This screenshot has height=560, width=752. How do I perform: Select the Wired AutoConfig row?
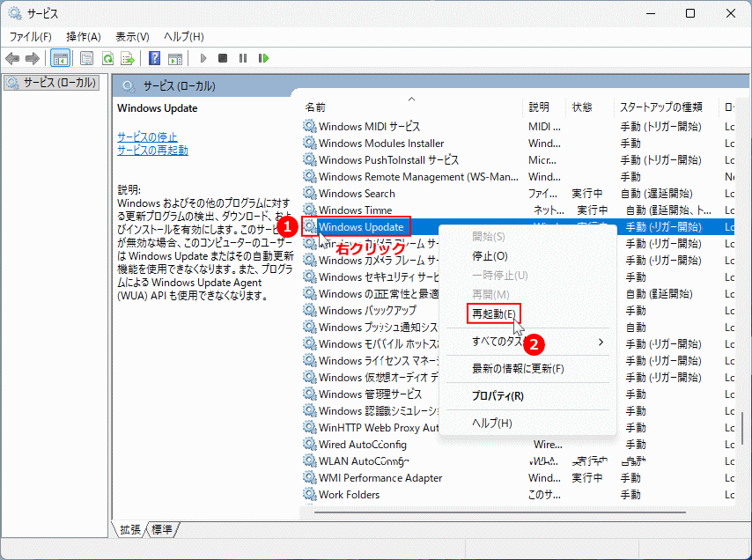pos(518,445)
